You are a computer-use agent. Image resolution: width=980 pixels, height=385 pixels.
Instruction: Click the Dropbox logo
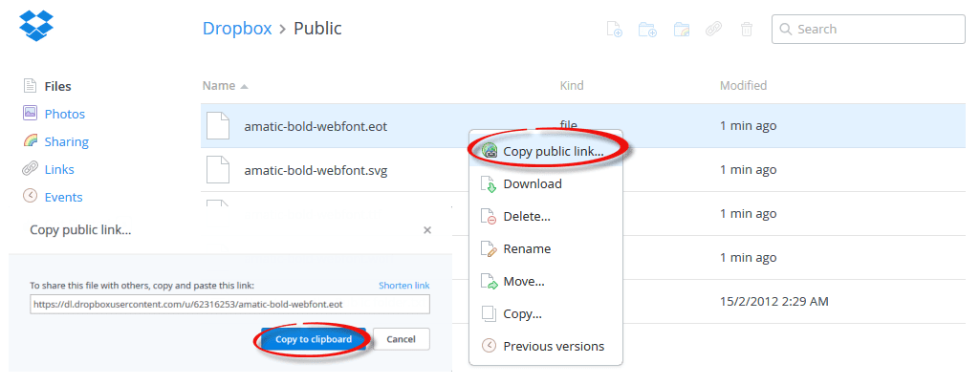36,25
